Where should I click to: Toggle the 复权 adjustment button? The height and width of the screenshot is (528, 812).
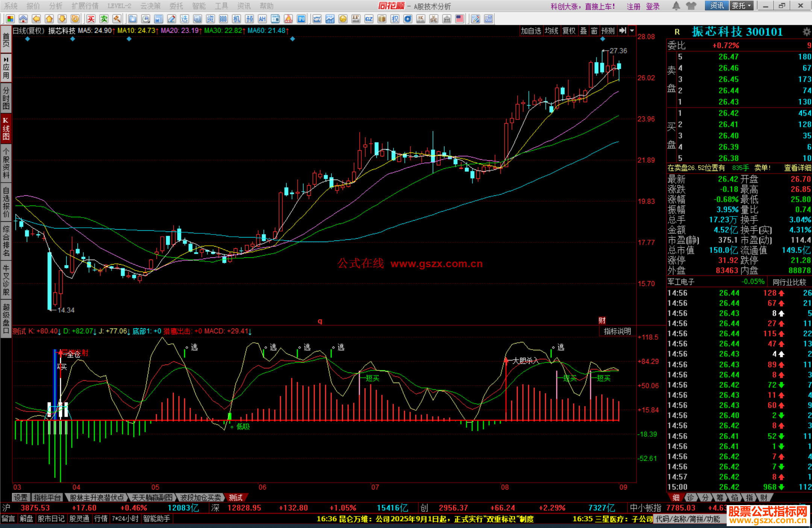tap(569, 31)
